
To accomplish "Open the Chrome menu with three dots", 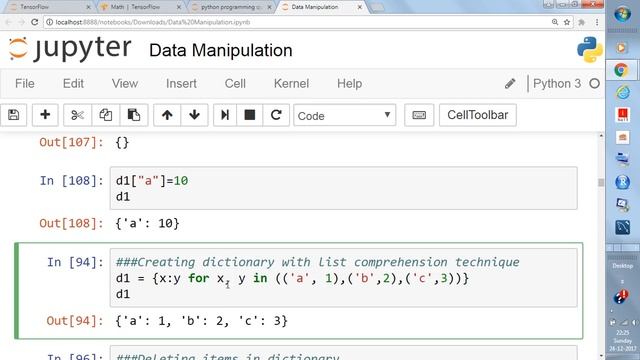I will click(x=597, y=22).
